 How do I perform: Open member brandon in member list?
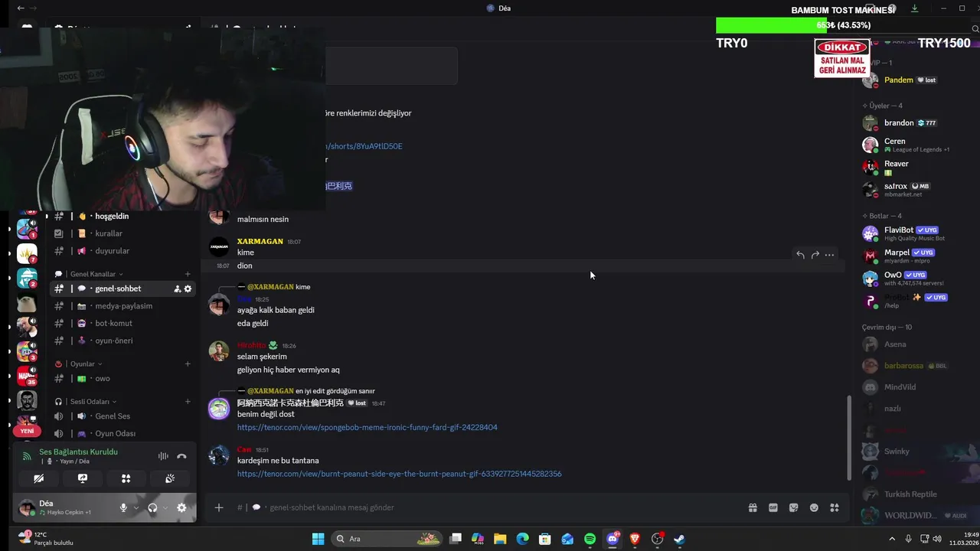(x=916, y=122)
